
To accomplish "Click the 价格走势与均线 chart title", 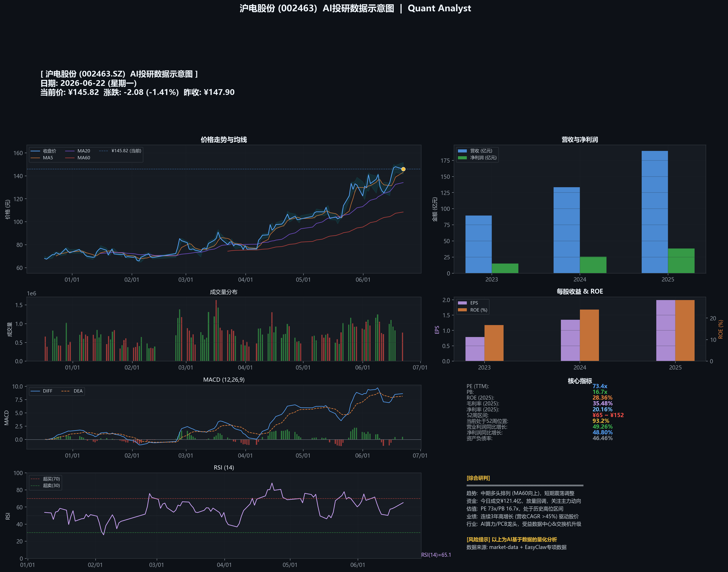I will [x=224, y=140].
